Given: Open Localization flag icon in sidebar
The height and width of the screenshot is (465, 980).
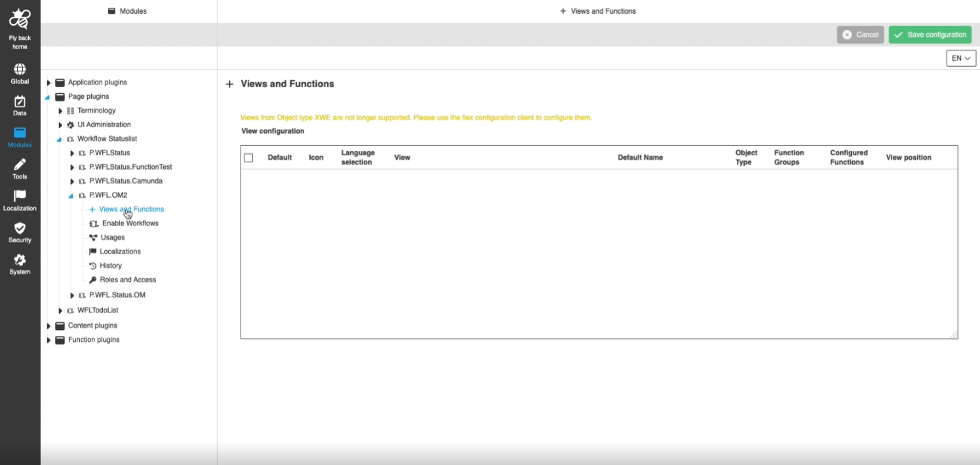Looking at the screenshot, I should tap(20, 196).
